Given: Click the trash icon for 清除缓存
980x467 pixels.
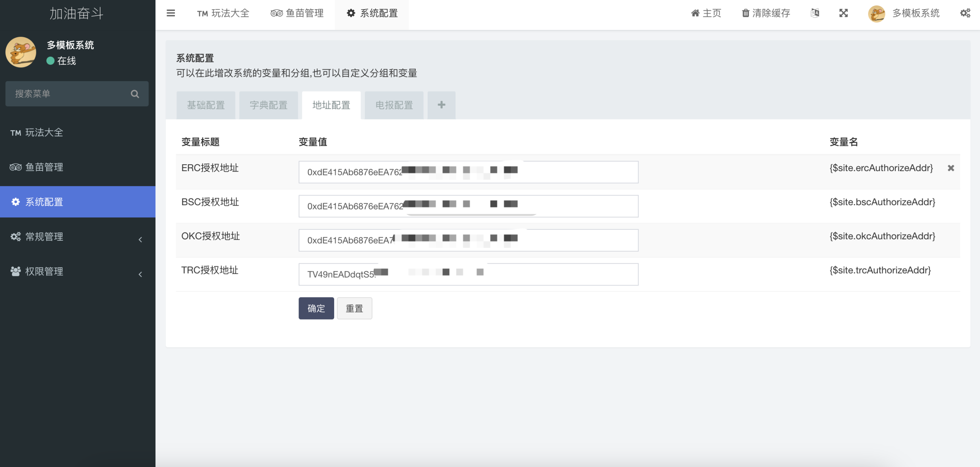Looking at the screenshot, I should 745,13.
